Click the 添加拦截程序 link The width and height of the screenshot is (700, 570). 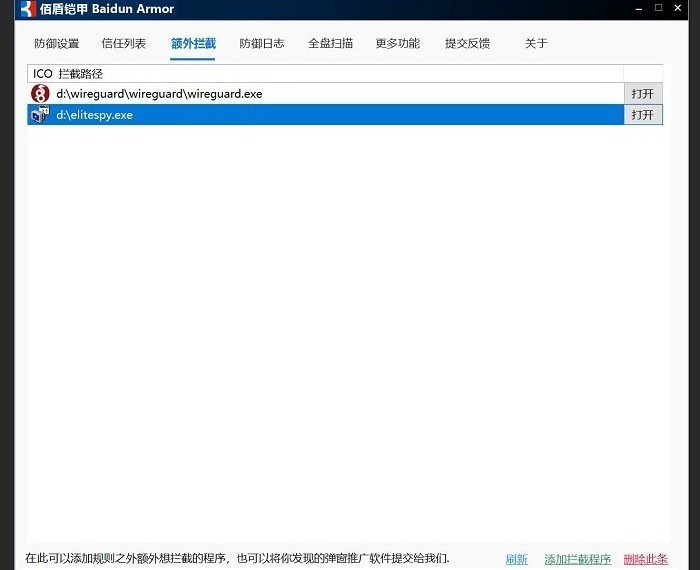[x=577, y=559]
